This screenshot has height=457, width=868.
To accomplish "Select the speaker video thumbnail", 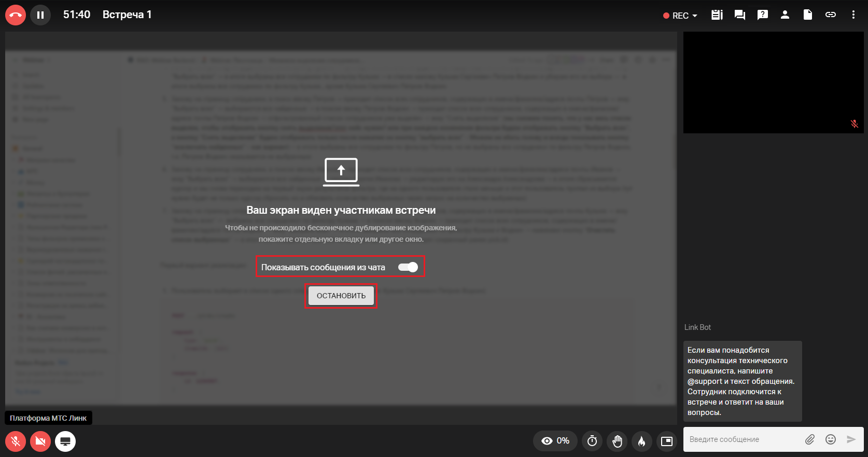I will [774, 82].
